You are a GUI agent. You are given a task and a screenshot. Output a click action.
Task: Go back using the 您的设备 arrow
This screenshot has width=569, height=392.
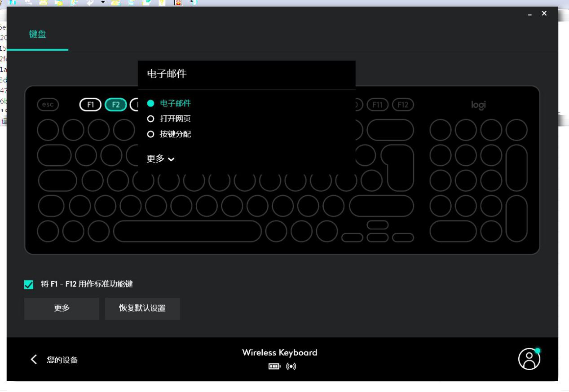[x=34, y=359]
